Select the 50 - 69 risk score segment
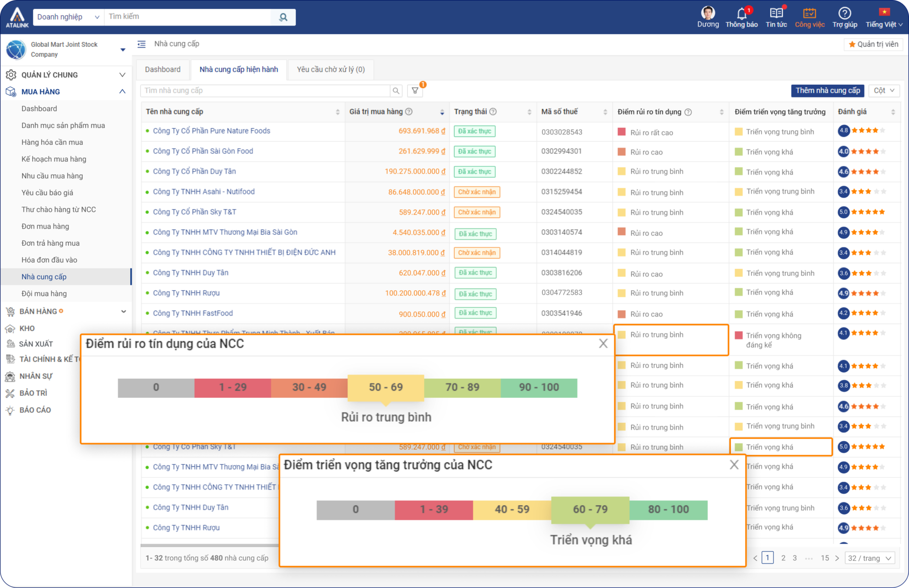The width and height of the screenshot is (909, 588). click(x=386, y=387)
